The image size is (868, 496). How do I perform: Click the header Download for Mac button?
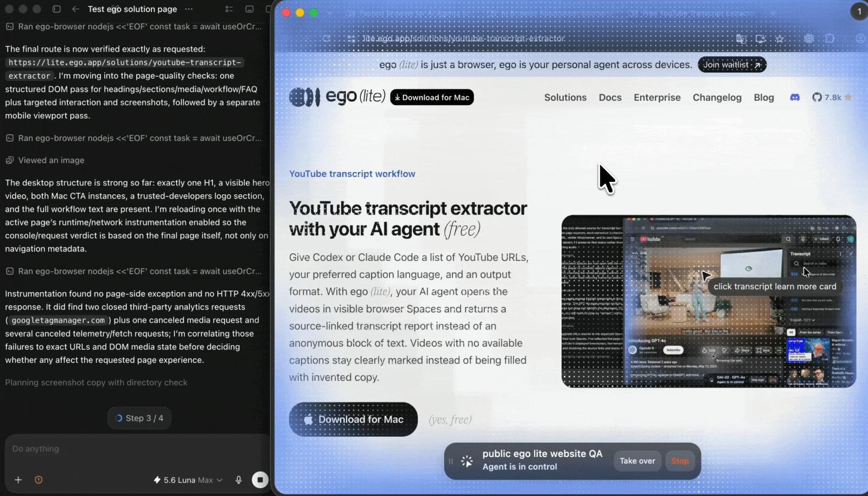(432, 97)
